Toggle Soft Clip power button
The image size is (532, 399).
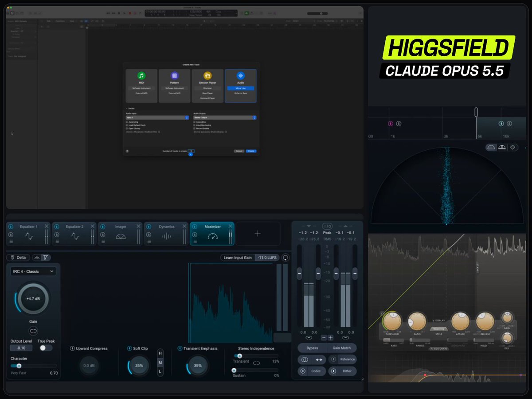[x=129, y=348]
